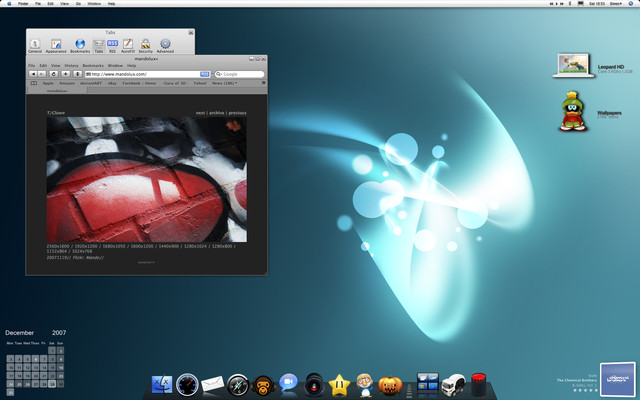Select the Bookmarks globe icon in preferences
The height and width of the screenshot is (400, 640).
tap(80, 45)
